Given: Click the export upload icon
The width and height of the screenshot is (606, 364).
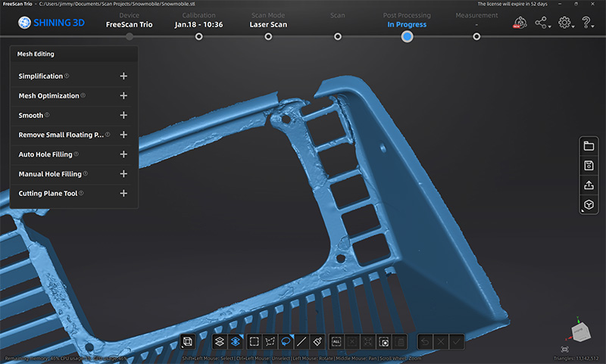Looking at the screenshot, I should (x=589, y=185).
